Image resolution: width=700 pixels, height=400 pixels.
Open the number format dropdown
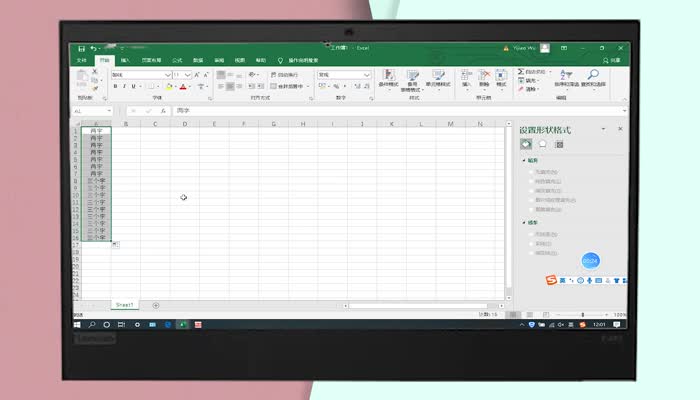pos(366,75)
